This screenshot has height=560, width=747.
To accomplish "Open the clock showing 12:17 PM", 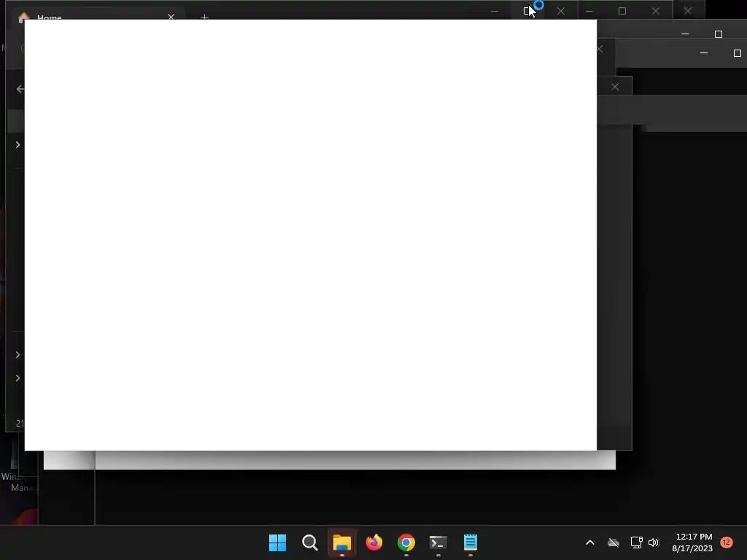I will 692,542.
